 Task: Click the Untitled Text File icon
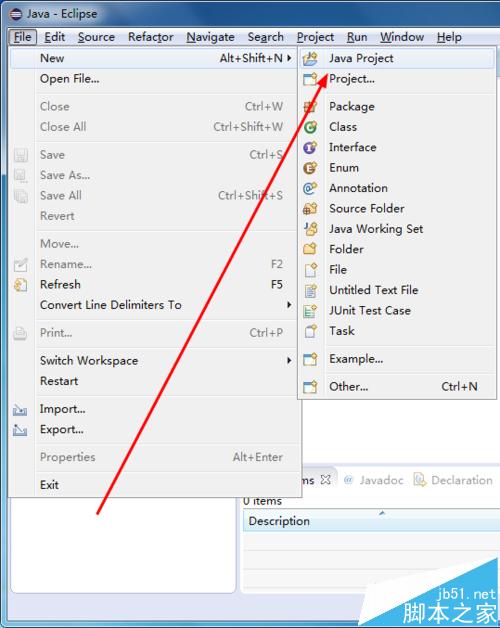(x=310, y=290)
